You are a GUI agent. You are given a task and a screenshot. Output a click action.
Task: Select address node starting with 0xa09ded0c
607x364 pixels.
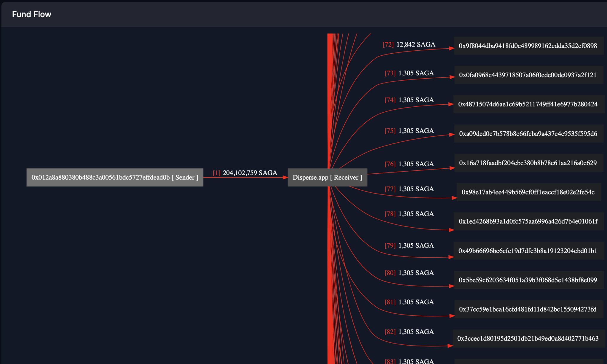tap(528, 134)
